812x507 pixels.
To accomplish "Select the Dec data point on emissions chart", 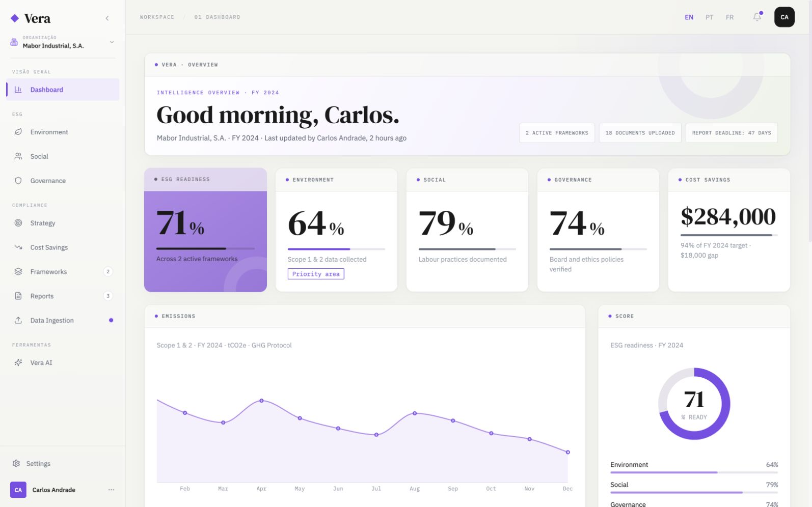I will point(568,452).
